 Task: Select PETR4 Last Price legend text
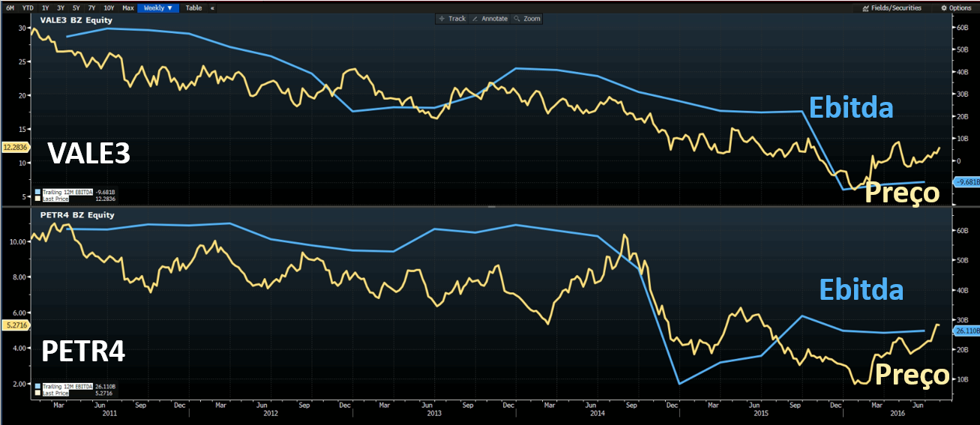pyautogui.click(x=55, y=393)
